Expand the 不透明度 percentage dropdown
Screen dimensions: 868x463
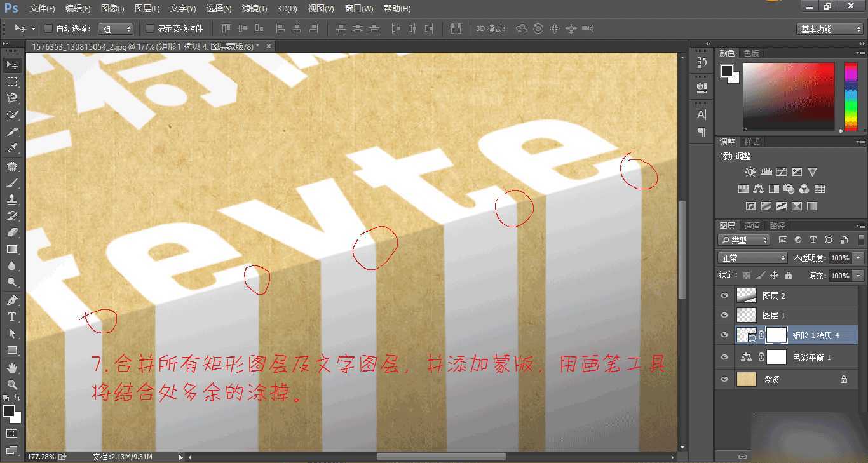click(857, 258)
